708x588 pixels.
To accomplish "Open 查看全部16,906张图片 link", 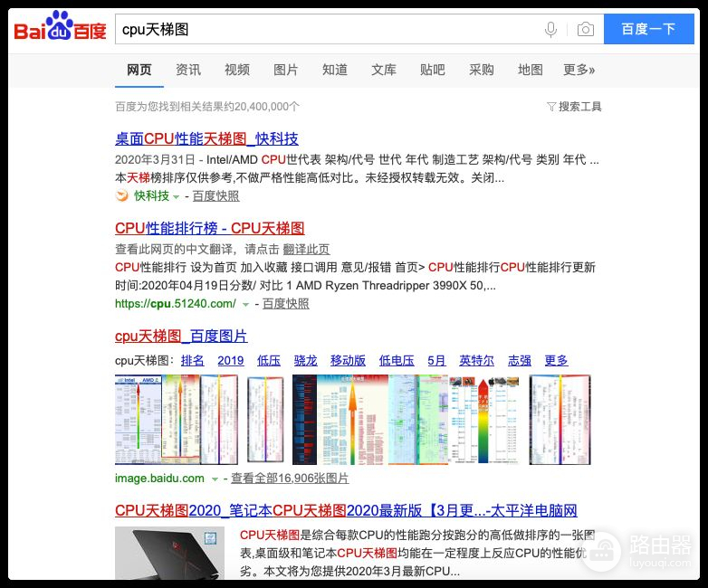I will pos(290,479).
